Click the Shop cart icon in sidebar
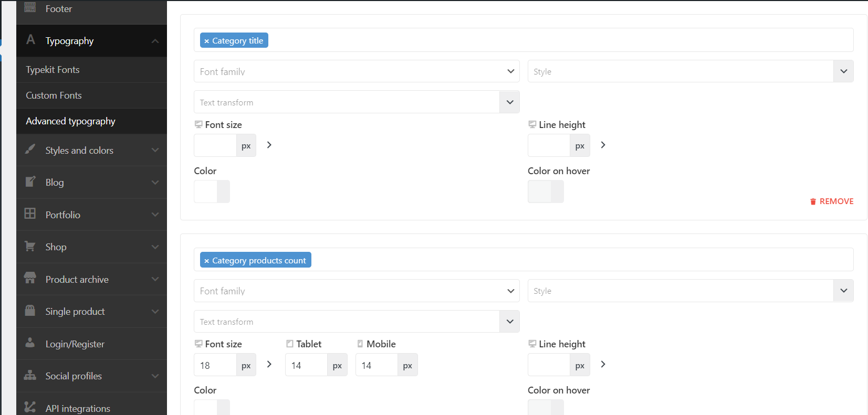The image size is (868, 415). tap(30, 246)
